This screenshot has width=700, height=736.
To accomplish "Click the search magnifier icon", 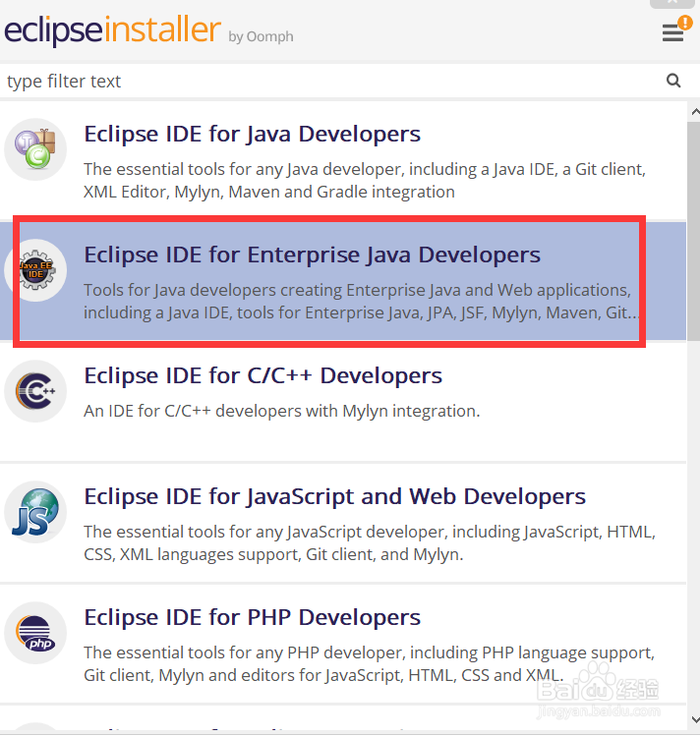I will tap(673, 81).
